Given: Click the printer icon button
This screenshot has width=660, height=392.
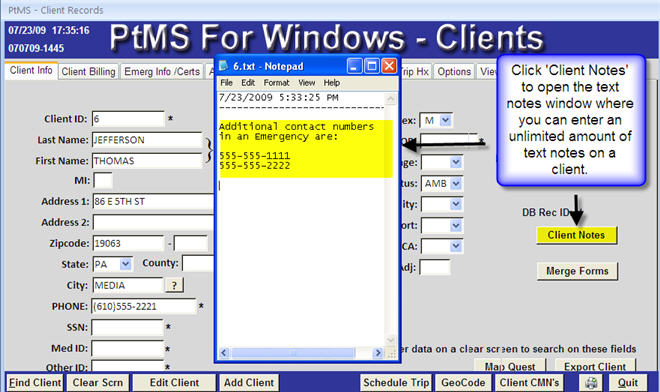Looking at the screenshot, I should point(591,383).
